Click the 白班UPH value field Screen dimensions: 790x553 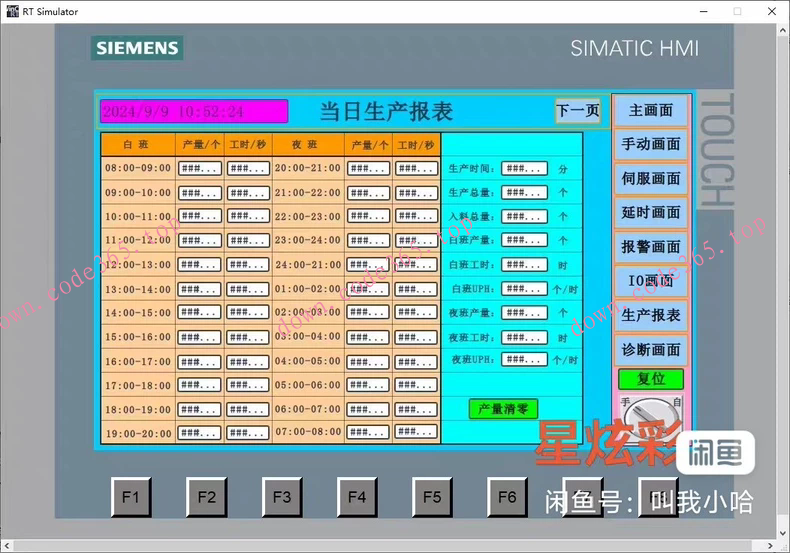[x=524, y=289]
